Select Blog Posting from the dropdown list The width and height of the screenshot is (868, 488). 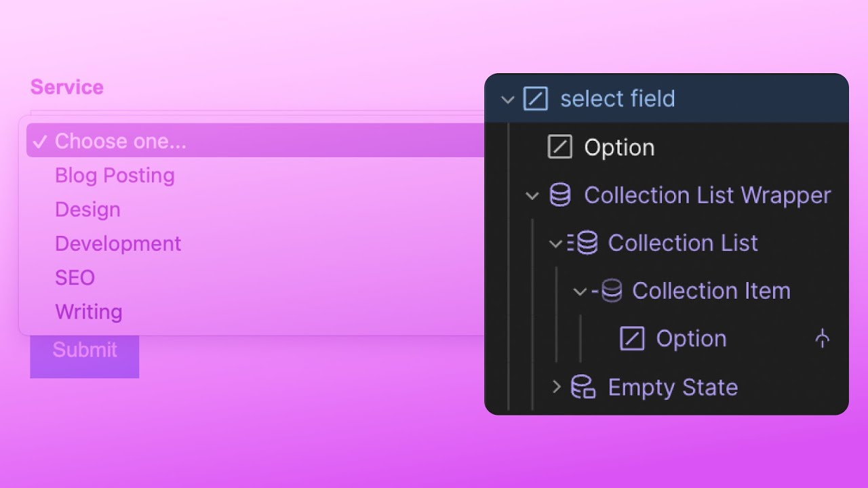(x=114, y=176)
